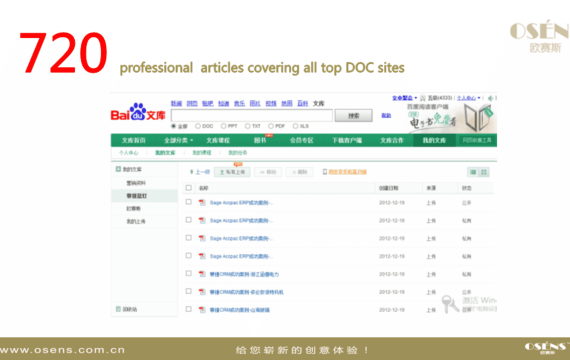Click the phone icon beside the orange link
Screen dimensions: 570x360
tap(325, 172)
